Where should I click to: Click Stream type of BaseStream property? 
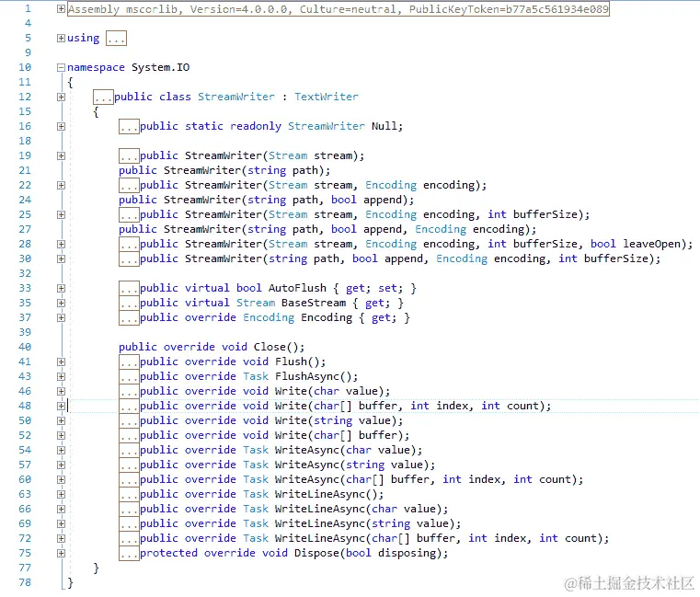pos(256,303)
